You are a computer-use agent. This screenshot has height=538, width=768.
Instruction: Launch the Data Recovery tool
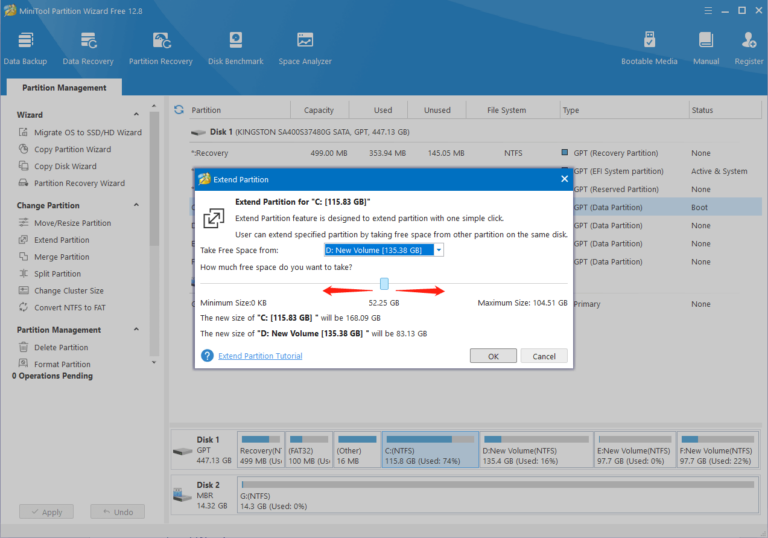[x=88, y=48]
